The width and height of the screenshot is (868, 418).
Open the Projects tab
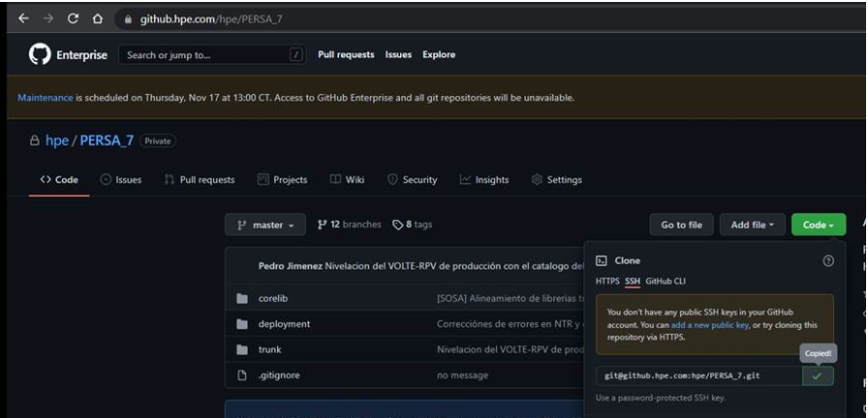click(282, 179)
